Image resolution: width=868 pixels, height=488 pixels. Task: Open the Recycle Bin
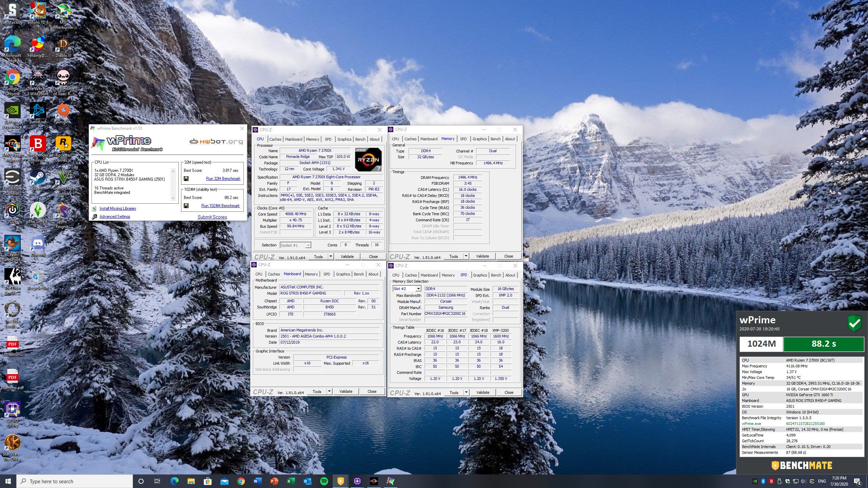click(38, 280)
